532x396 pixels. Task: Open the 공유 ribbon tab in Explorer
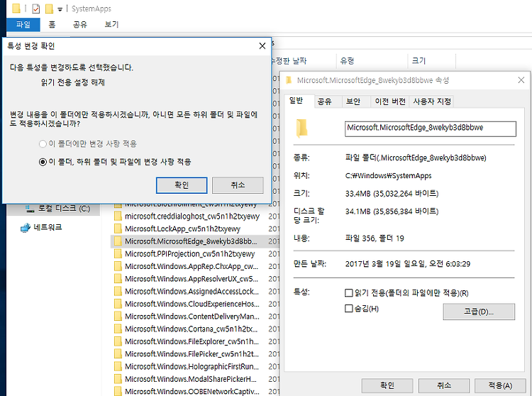click(x=80, y=24)
